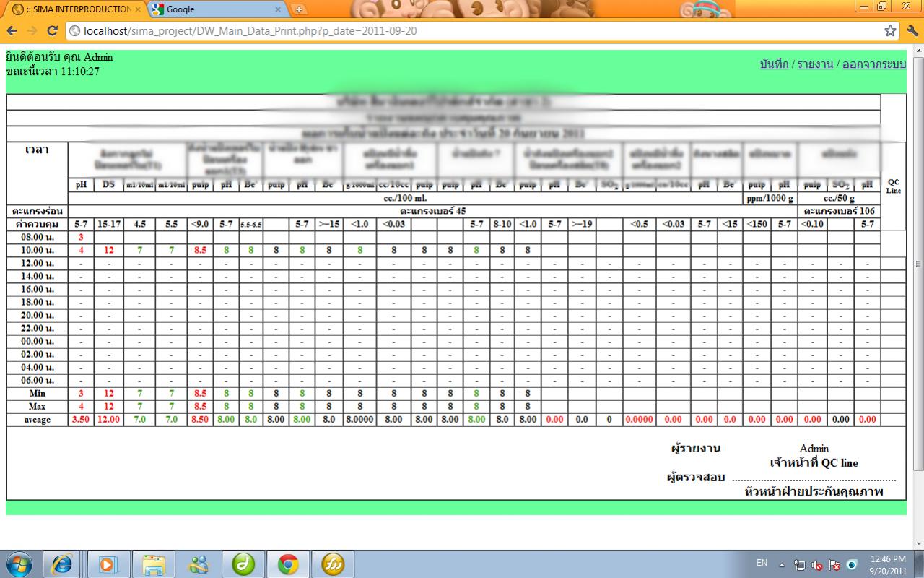Click the 18.00 น. row label

tap(36, 302)
